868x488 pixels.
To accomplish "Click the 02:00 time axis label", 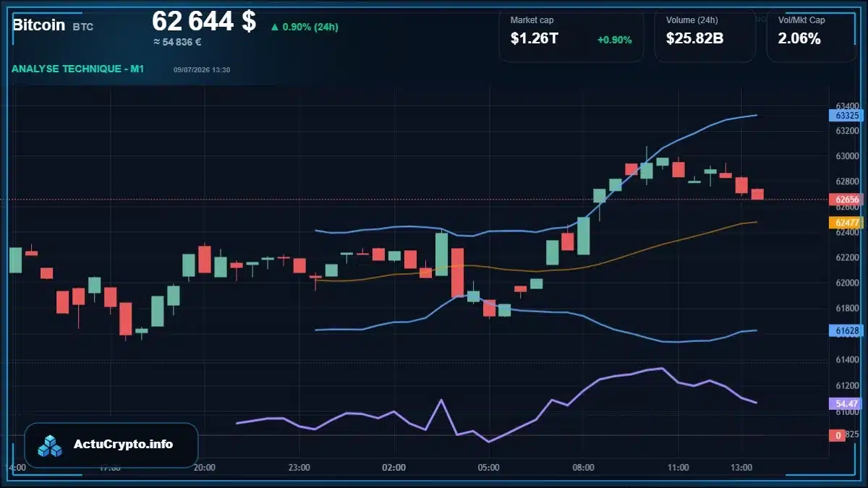I will point(393,468).
